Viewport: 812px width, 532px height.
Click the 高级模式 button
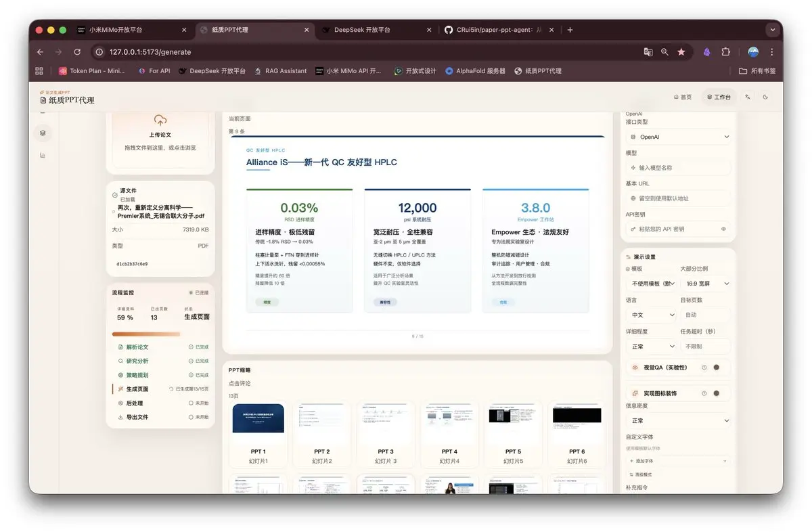coord(641,474)
